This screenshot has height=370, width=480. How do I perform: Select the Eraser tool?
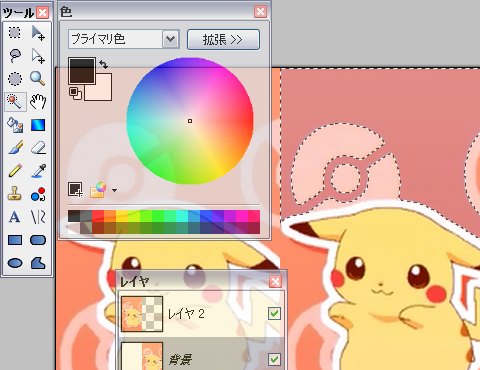(x=38, y=148)
